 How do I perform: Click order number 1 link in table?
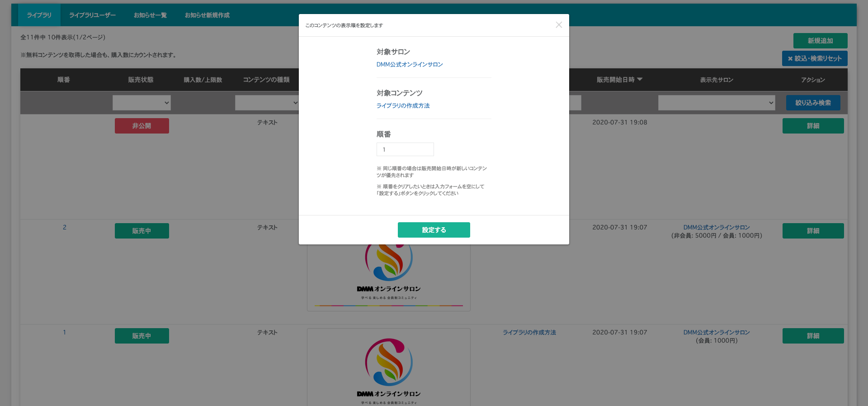(x=65, y=333)
